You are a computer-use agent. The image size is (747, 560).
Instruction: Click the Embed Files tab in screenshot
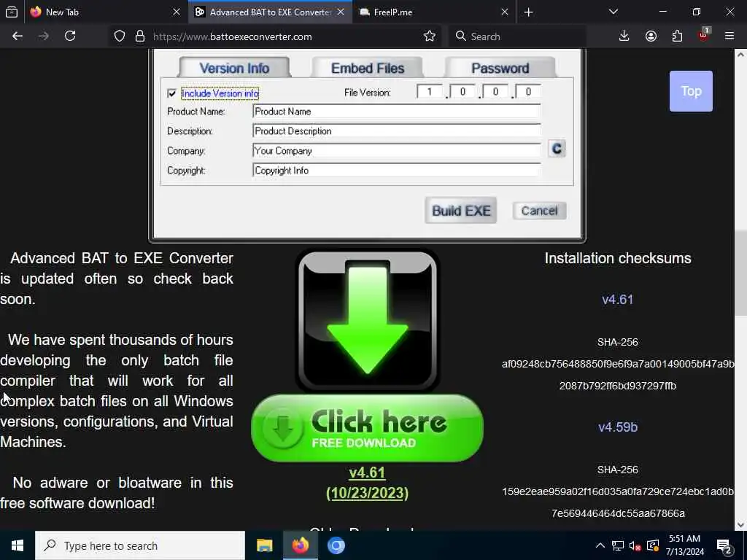[368, 68]
